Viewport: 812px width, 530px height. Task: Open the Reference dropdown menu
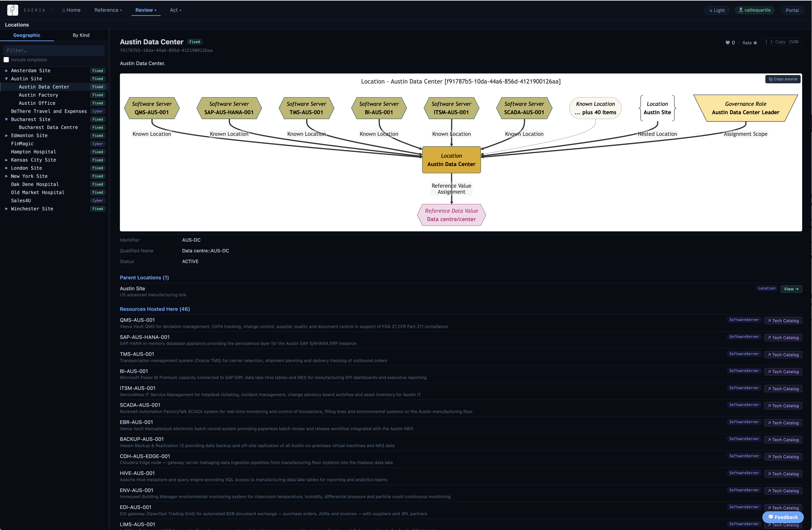108,10
